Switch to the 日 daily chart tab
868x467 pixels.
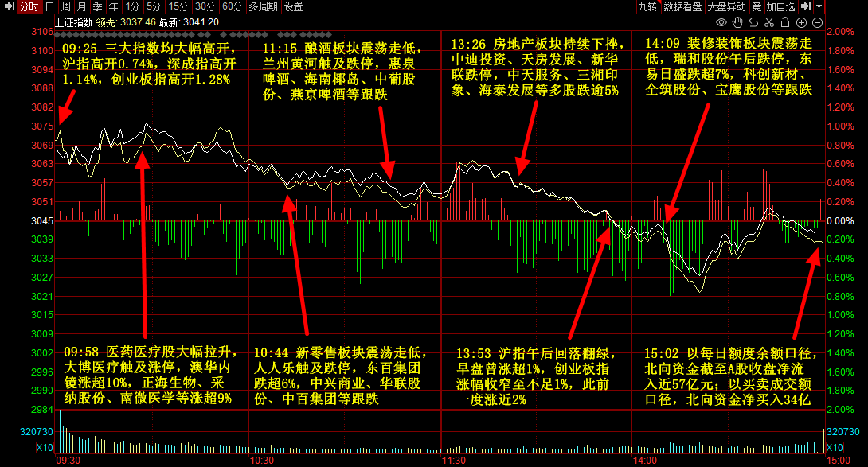(49, 6)
